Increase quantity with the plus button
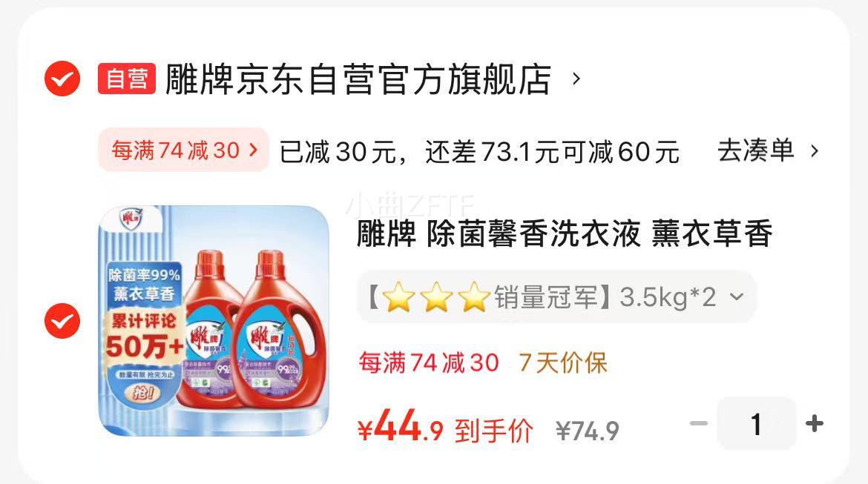 pyautogui.click(x=815, y=424)
